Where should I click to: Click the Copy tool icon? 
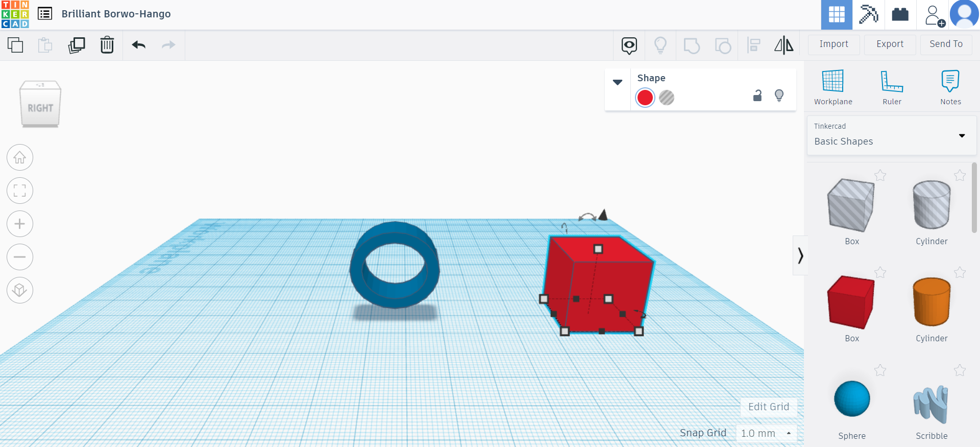15,45
